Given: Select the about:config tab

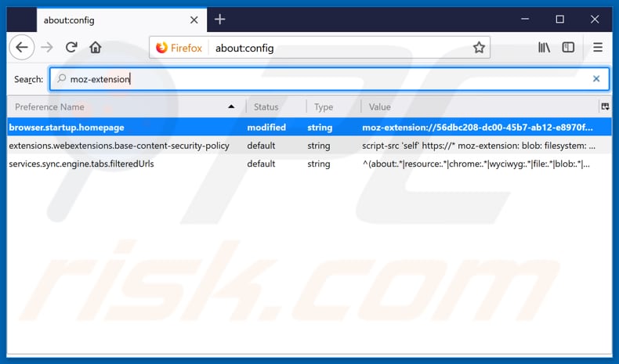Looking at the screenshot, I should [121, 20].
